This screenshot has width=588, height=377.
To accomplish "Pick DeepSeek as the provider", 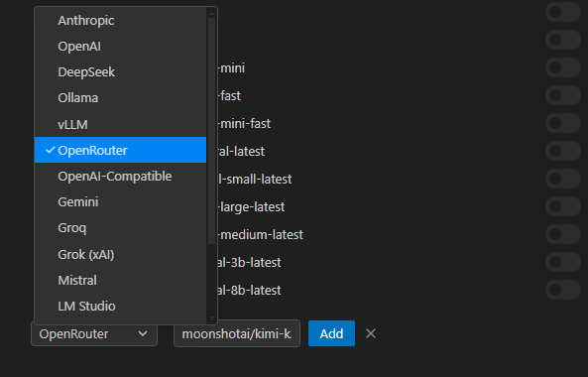I will [120, 72].
